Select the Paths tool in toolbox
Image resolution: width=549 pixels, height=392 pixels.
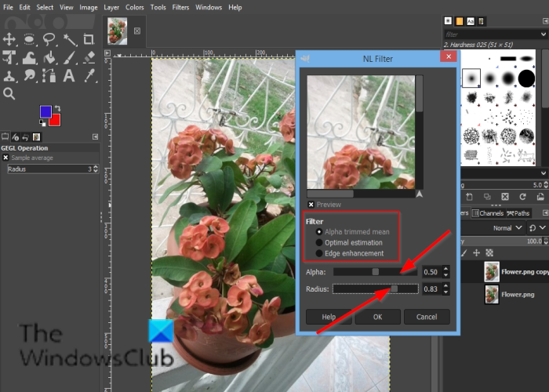[x=49, y=75]
